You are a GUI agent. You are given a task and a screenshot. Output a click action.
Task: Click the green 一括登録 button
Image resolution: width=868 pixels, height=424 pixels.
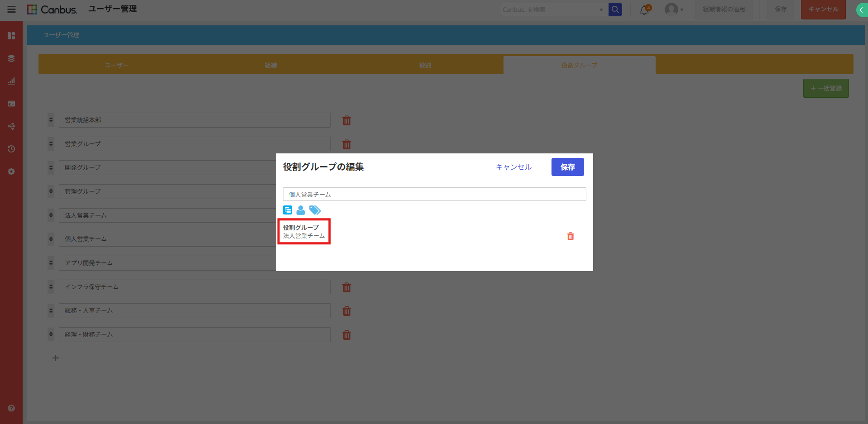tap(826, 88)
